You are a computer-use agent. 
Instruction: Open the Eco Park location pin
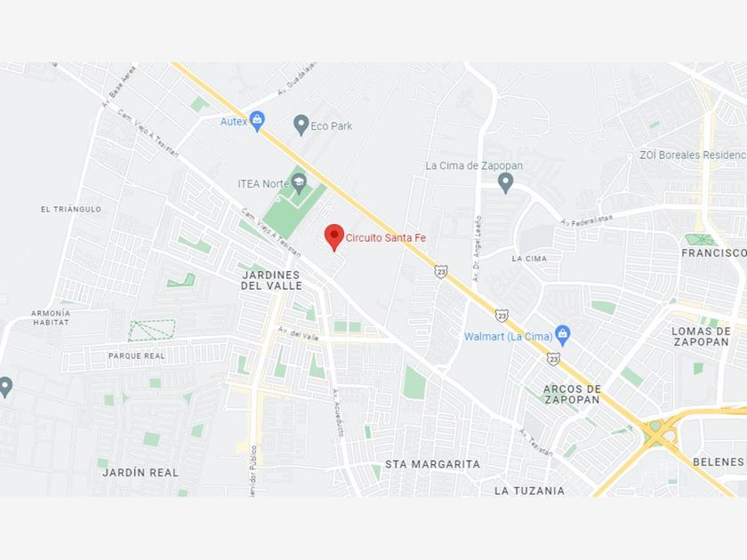(301, 125)
